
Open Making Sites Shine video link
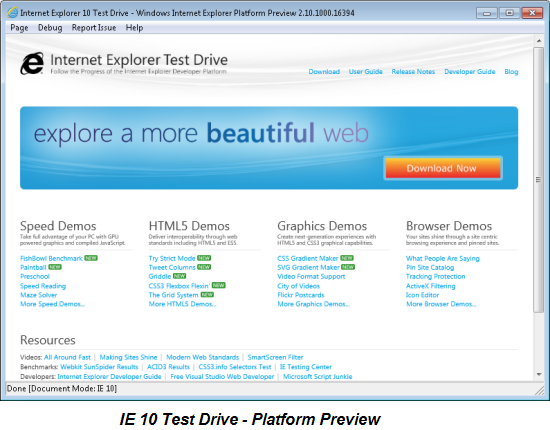pos(128,357)
